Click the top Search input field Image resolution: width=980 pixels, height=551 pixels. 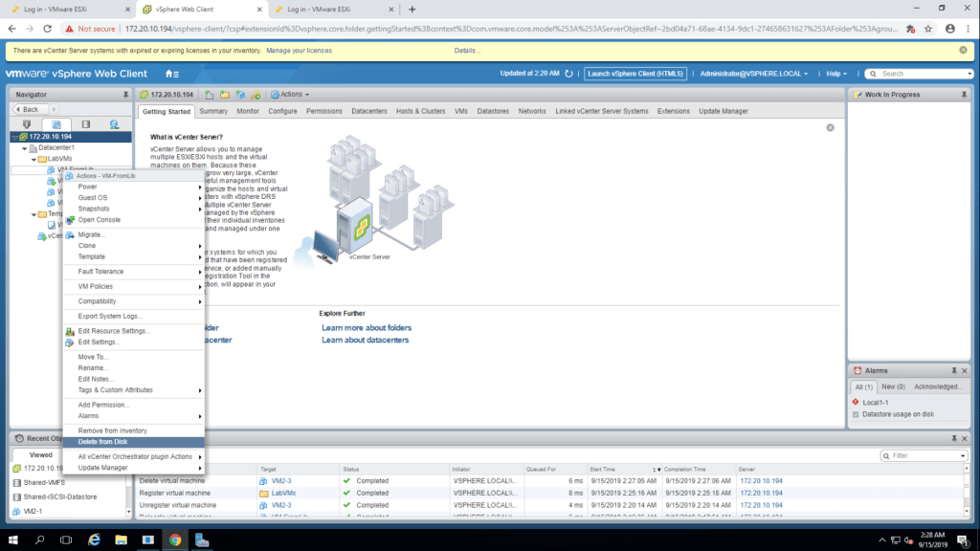pyautogui.click(x=919, y=74)
